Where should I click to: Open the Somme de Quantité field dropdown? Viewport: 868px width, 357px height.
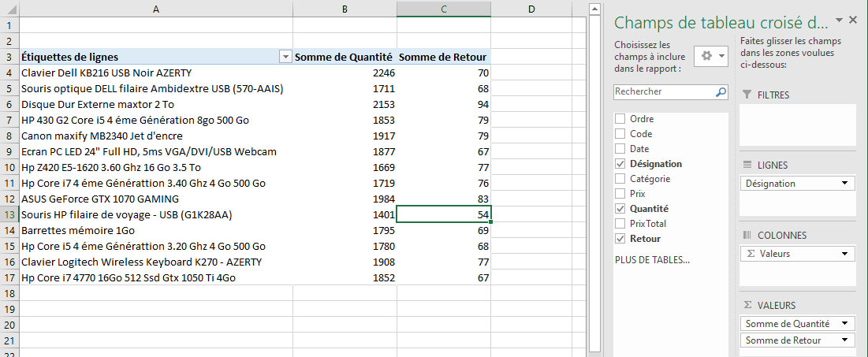pos(844,324)
